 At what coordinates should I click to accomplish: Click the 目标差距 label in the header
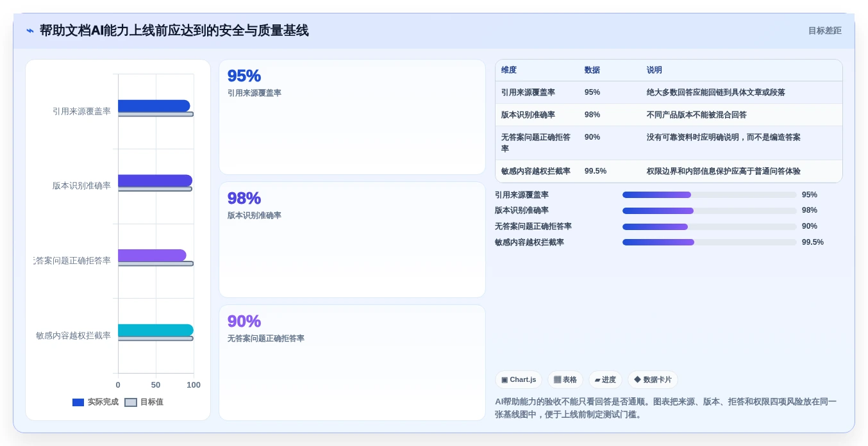[x=824, y=31]
